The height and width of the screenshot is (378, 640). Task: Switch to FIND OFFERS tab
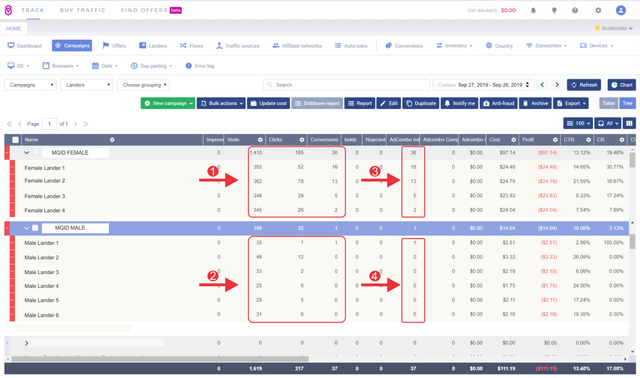click(151, 10)
